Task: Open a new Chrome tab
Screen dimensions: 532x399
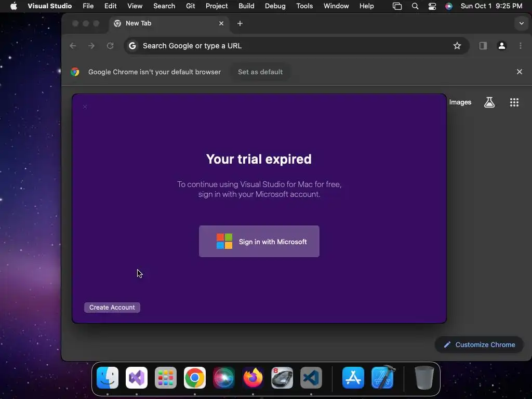Action: pos(240,23)
